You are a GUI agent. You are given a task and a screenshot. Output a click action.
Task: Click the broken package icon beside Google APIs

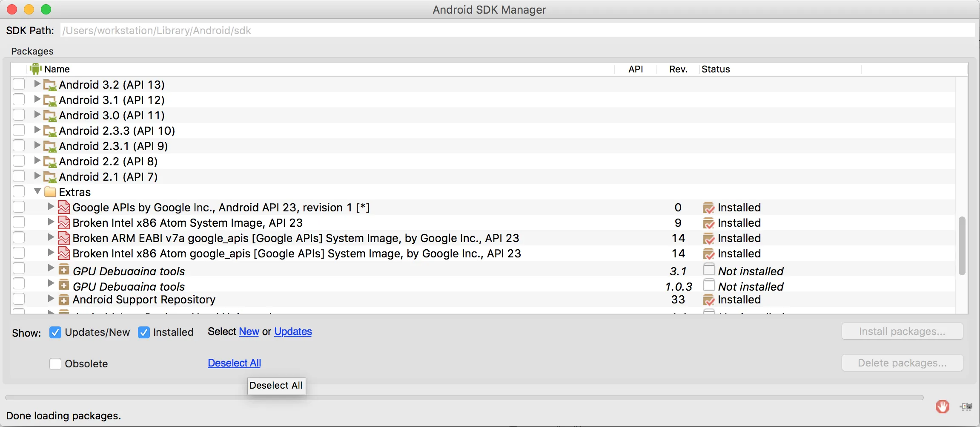point(64,208)
